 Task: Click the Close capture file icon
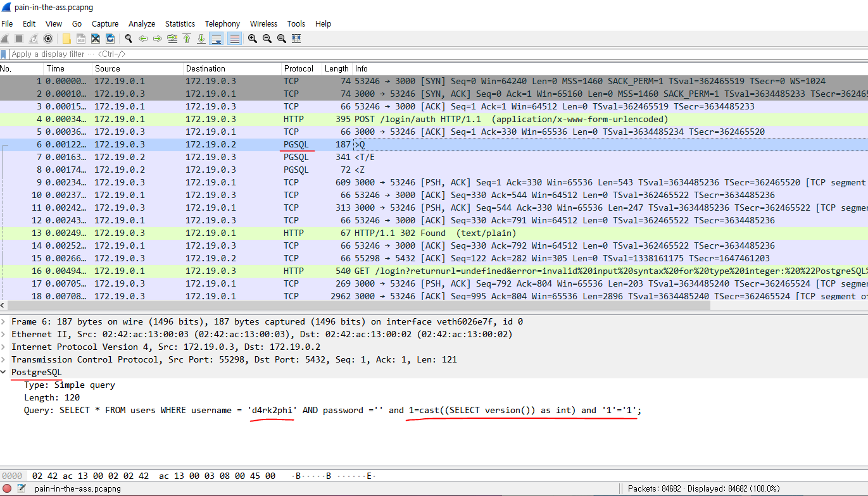click(x=96, y=39)
